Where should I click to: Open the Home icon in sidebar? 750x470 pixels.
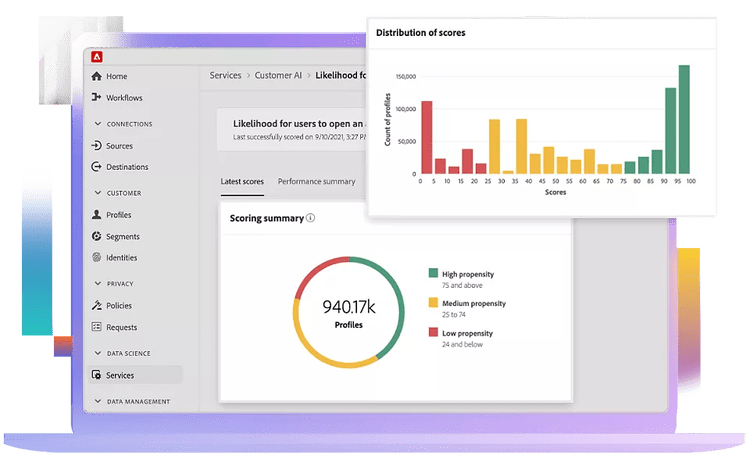pyautogui.click(x=97, y=76)
